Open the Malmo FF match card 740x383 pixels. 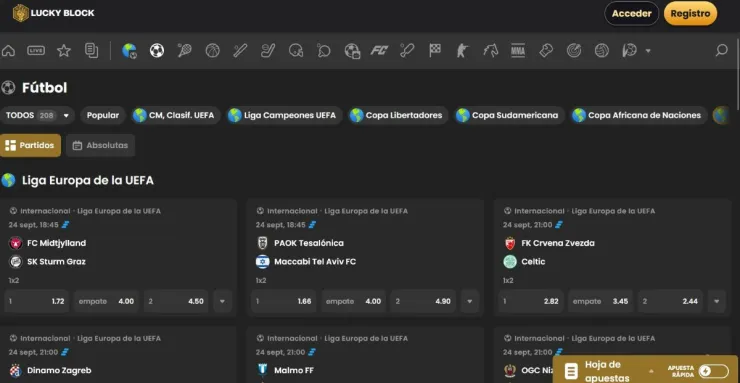[365, 355]
